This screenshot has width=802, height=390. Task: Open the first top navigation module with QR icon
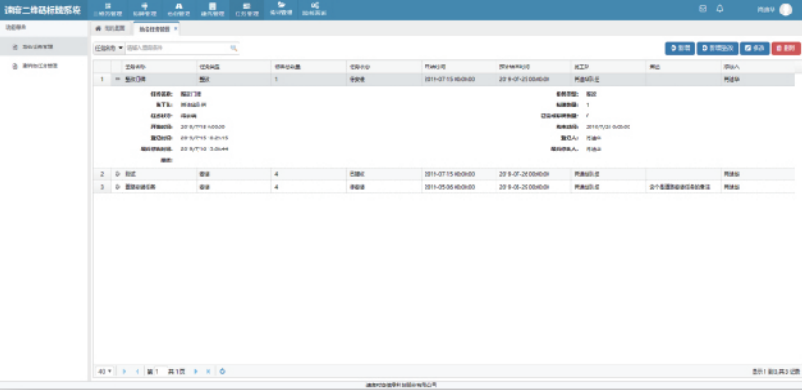(x=108, y=10)
